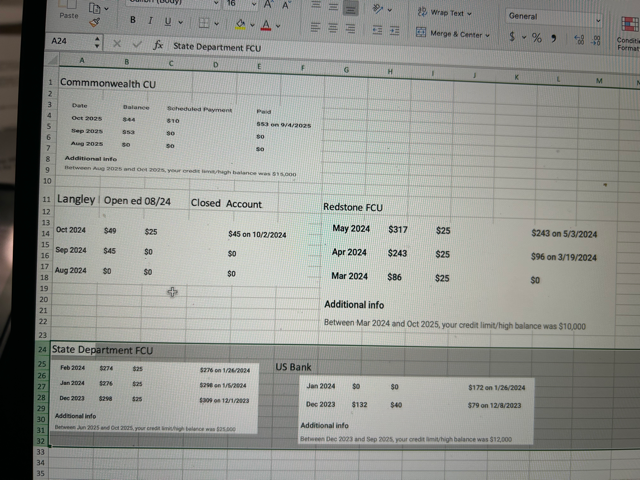This screenshot has width=640, height=480.
Task: Align text right
Action: 350,29
